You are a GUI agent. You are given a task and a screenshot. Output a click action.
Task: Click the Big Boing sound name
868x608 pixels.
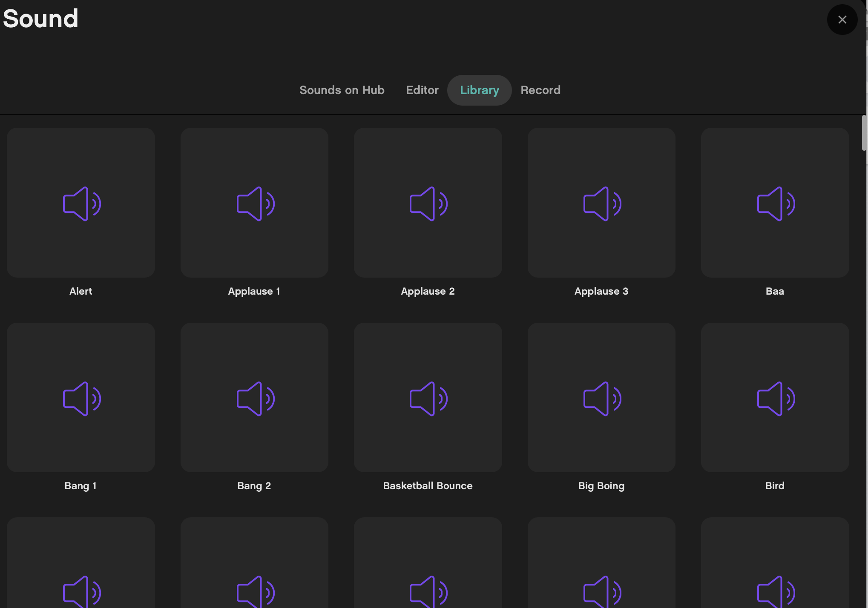pyautogui.click(x=601, y=486)
